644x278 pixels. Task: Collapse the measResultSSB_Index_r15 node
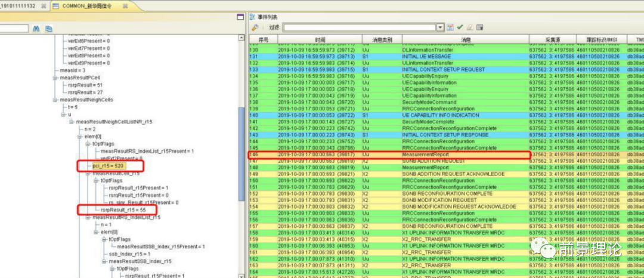pos(104,261)
